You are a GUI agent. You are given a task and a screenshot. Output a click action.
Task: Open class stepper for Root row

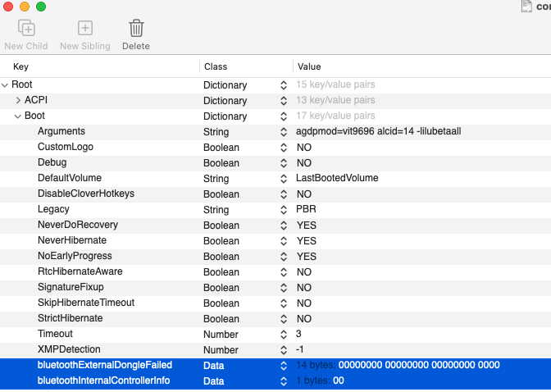point(284,85)
